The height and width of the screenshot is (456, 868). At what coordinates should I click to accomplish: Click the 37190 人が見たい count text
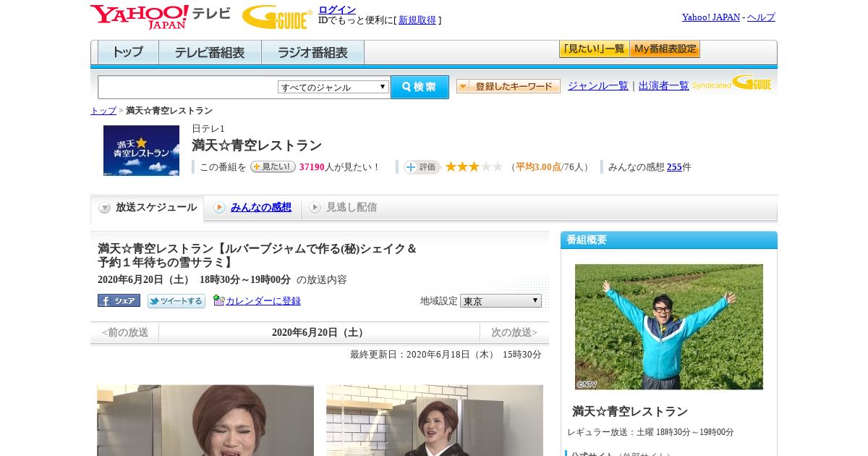[x=339, y=167]
